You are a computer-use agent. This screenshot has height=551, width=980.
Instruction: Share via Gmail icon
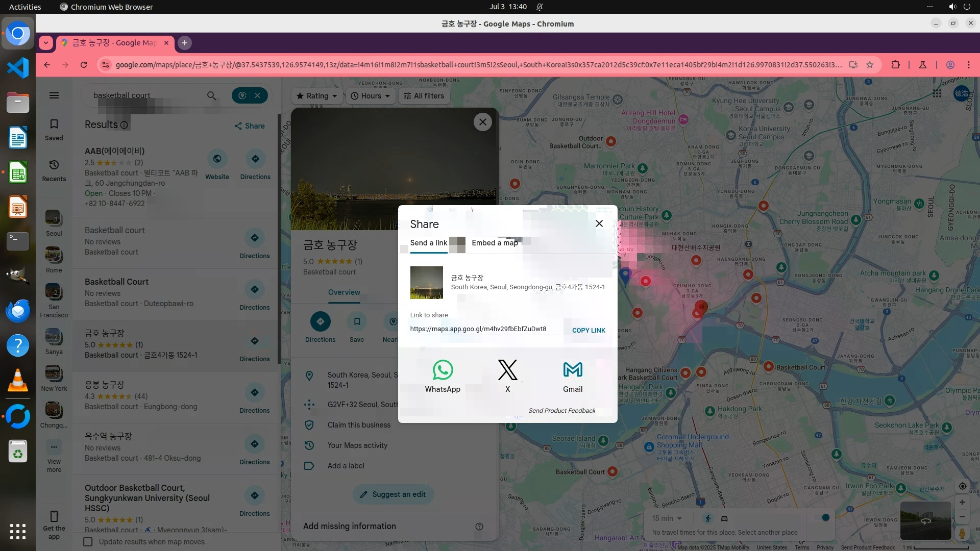point(572,370)
